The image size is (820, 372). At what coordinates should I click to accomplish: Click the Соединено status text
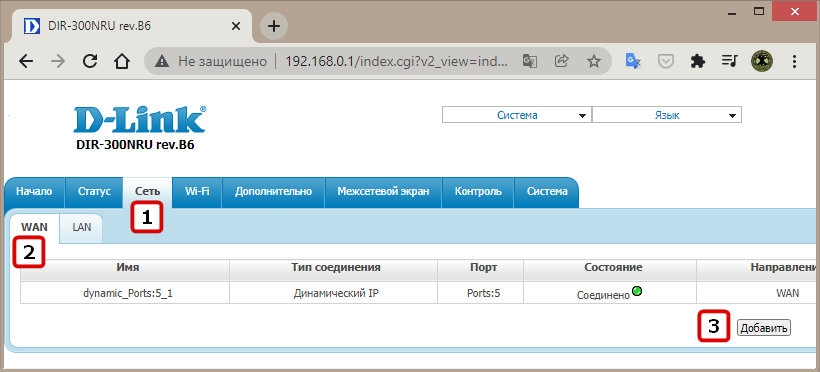(x=603, y=295)
